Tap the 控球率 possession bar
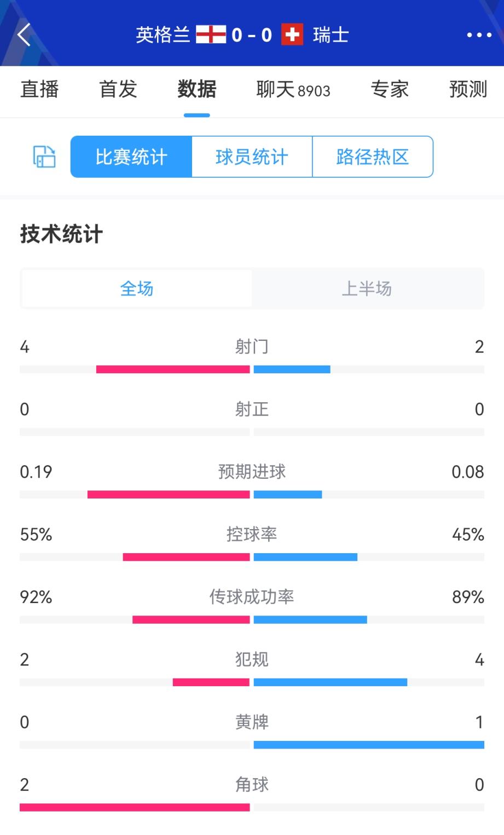The image size is (504, 835). [252, 557]
